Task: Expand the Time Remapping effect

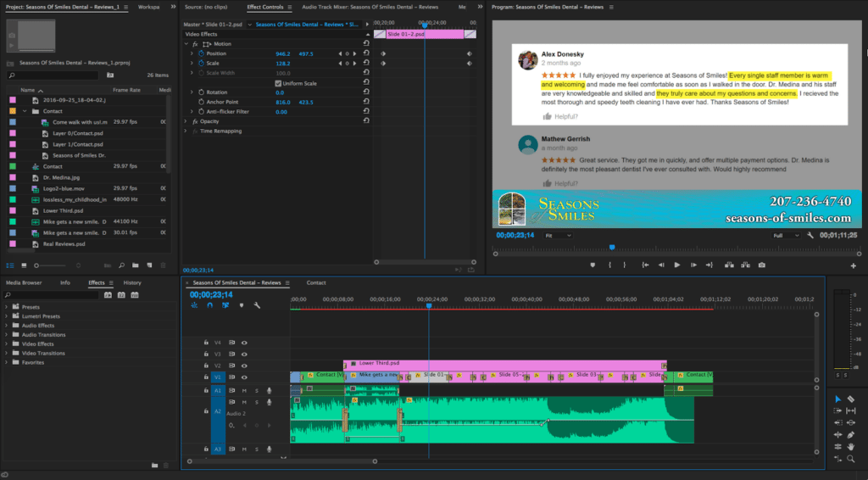Action: pyautogui.click(x=186, y=131)
